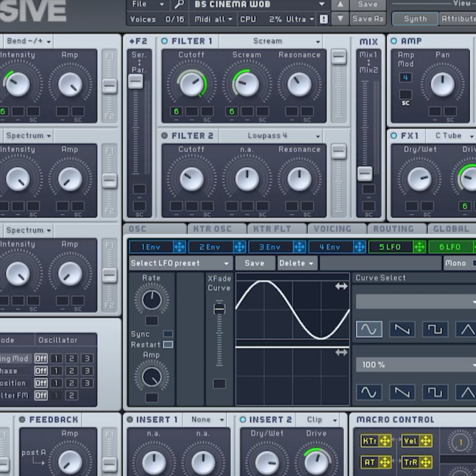Switch to the Voicing tab
Image resolution: width=476 pixels, height=476 pixels.
point(333,229)
